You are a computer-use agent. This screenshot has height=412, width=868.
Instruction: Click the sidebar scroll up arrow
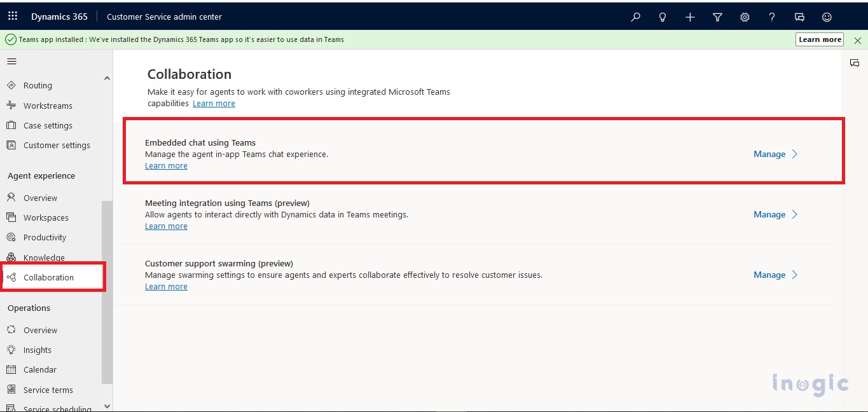coord(107,78)
